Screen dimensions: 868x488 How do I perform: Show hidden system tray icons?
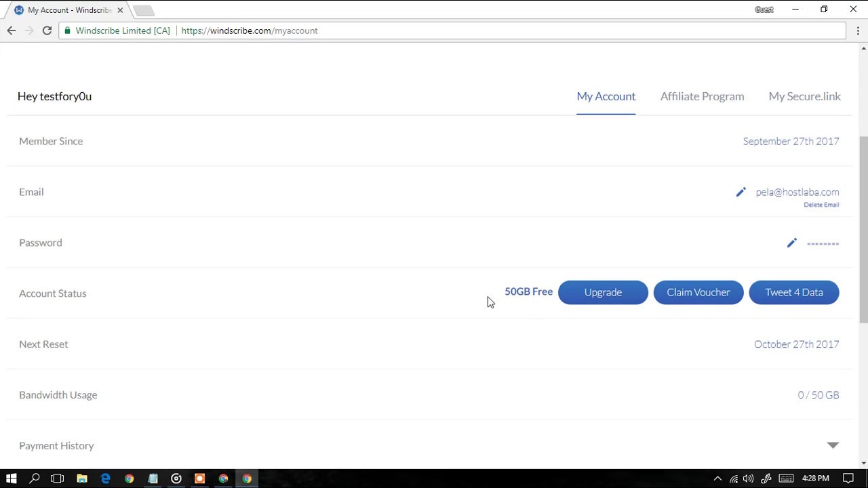tap(717, 479)
